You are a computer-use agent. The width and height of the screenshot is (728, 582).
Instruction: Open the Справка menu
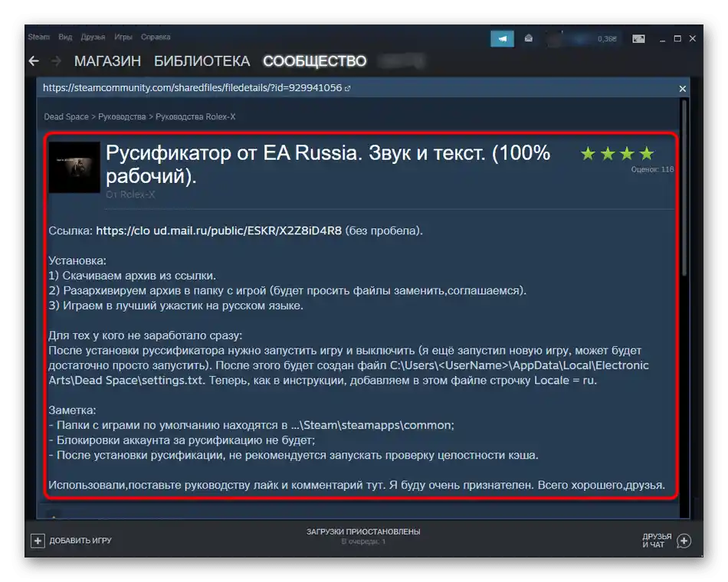point(156,37)
